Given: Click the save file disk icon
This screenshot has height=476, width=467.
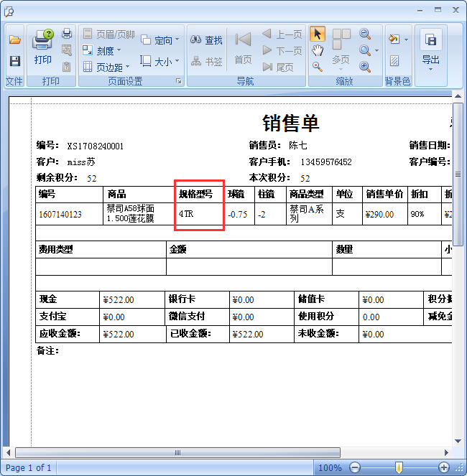Looking at the screenshot, I should coord(14,61).
